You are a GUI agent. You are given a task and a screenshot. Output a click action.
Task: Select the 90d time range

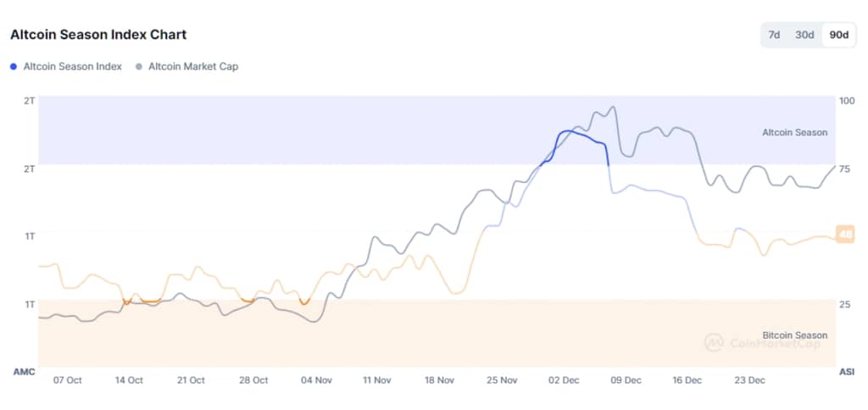tap(838, 35)
